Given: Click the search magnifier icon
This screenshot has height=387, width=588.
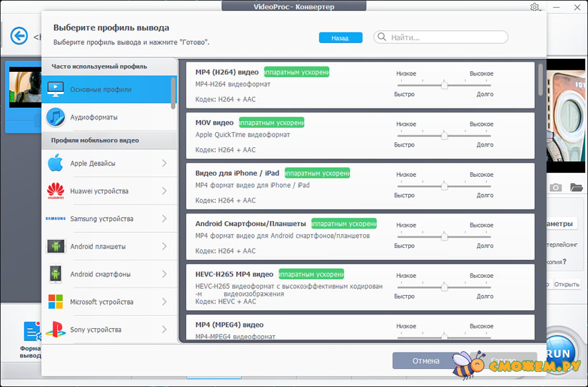Looking at the screenshot, I should (x=382, y=37).
